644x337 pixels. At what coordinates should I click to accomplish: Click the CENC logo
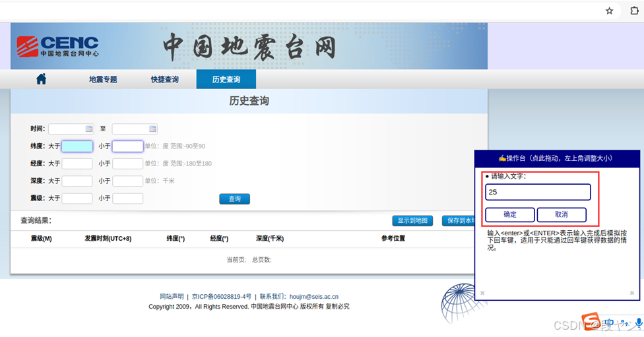pyautogui.click(x=57, y=46)
